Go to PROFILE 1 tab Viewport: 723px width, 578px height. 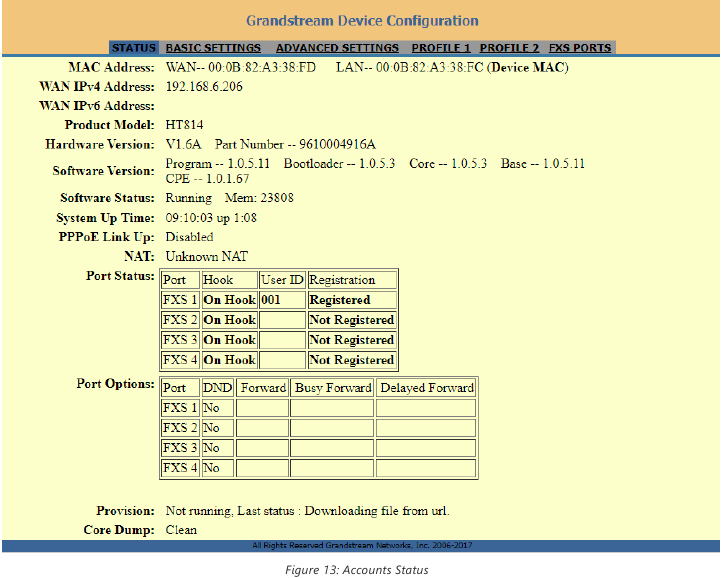[x=441, y=48]
